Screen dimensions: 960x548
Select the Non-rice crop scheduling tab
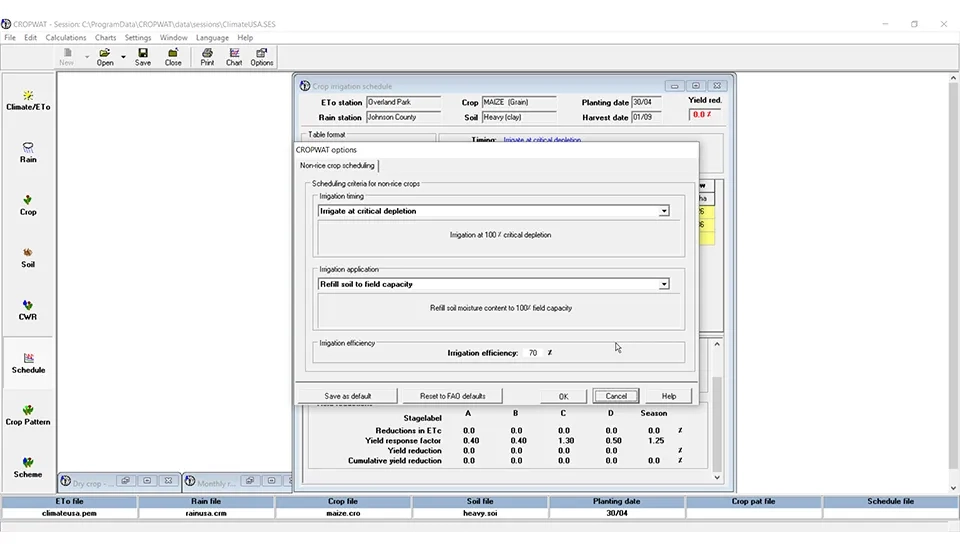tap(337, 165)
